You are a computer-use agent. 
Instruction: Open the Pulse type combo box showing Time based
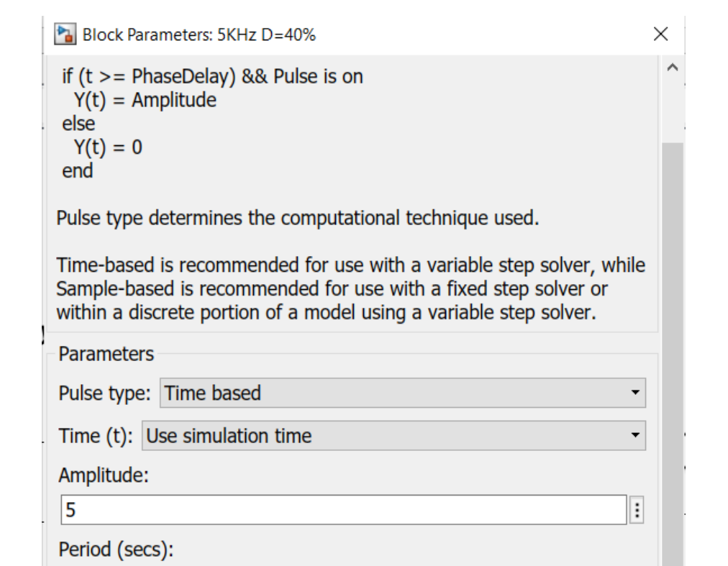click(403, 393)
